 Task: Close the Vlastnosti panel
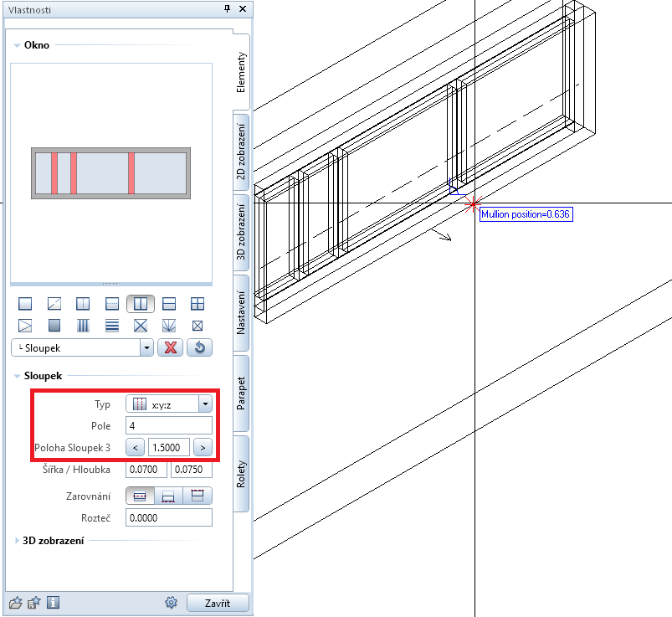pos(243,9)
